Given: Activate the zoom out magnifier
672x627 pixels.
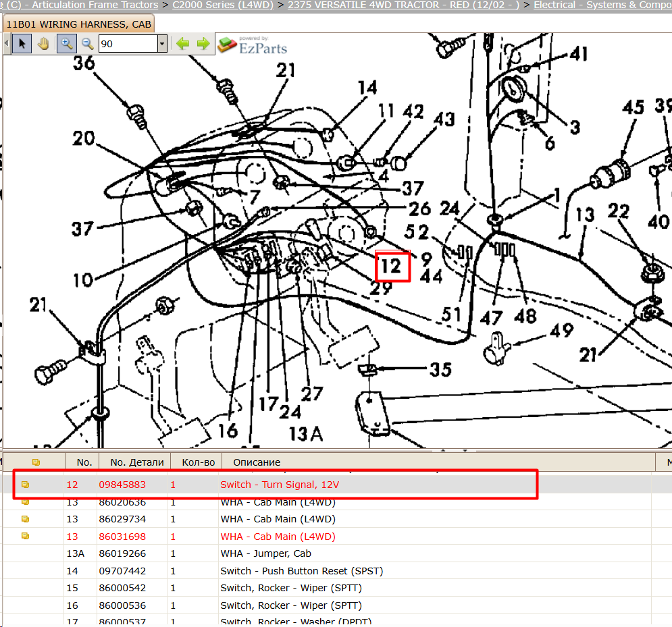Looking at the screenshot, I should (x=87, y=44).
